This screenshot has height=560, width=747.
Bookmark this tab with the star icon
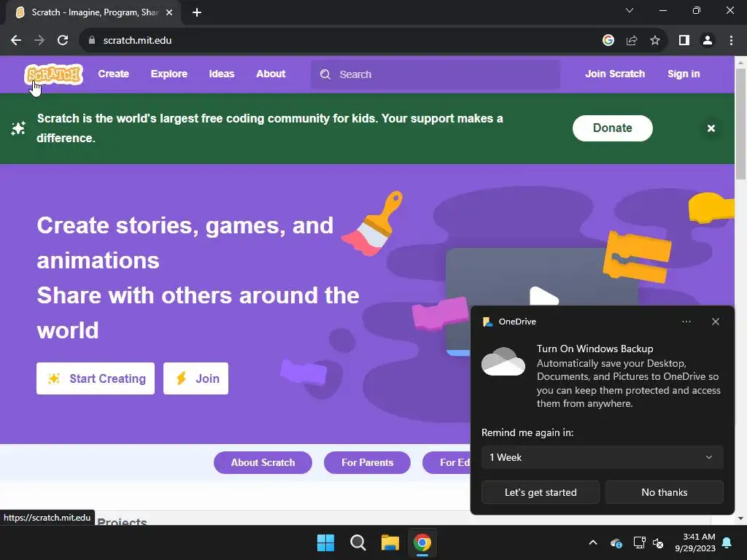pos(655,41)
